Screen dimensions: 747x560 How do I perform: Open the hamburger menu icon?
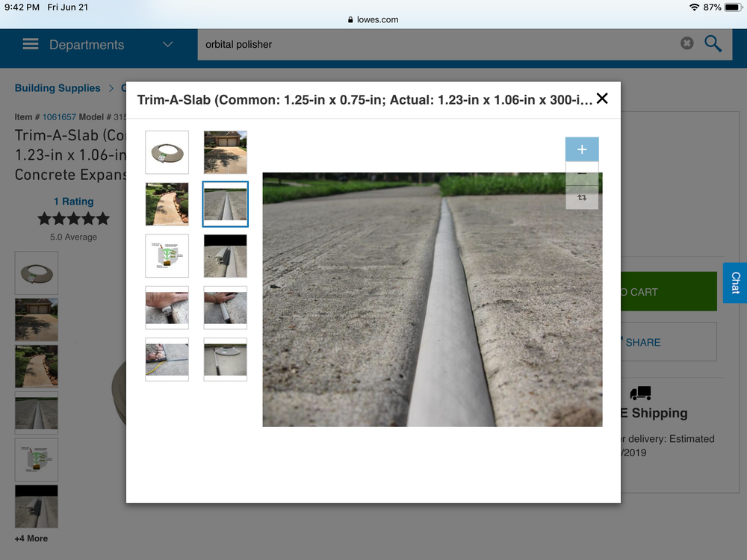click(31, 44)
